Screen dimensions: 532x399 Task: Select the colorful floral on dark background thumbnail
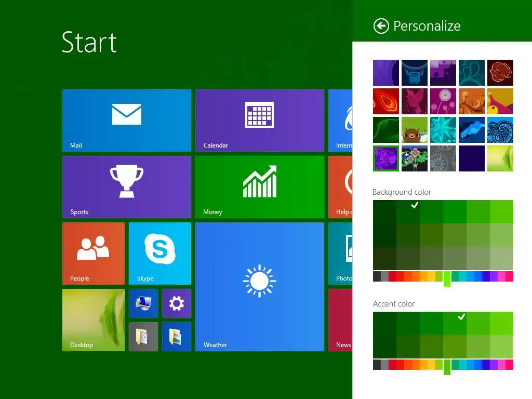click(x=414, y=158)
